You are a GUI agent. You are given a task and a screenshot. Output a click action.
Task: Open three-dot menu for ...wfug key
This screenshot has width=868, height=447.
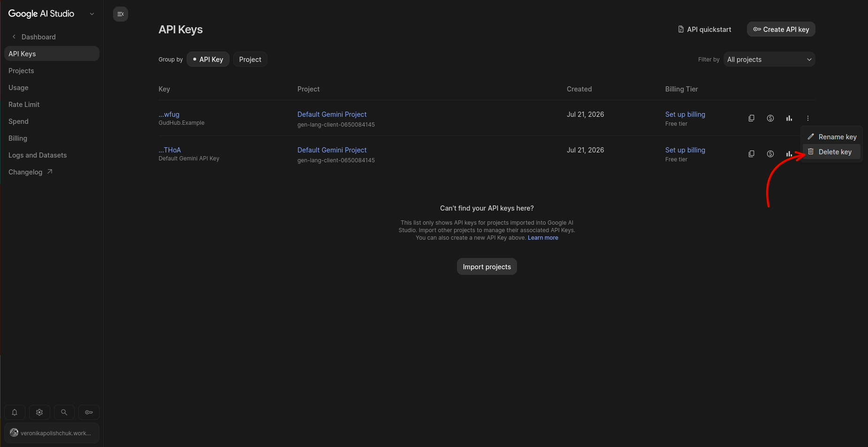pos(807,118)
